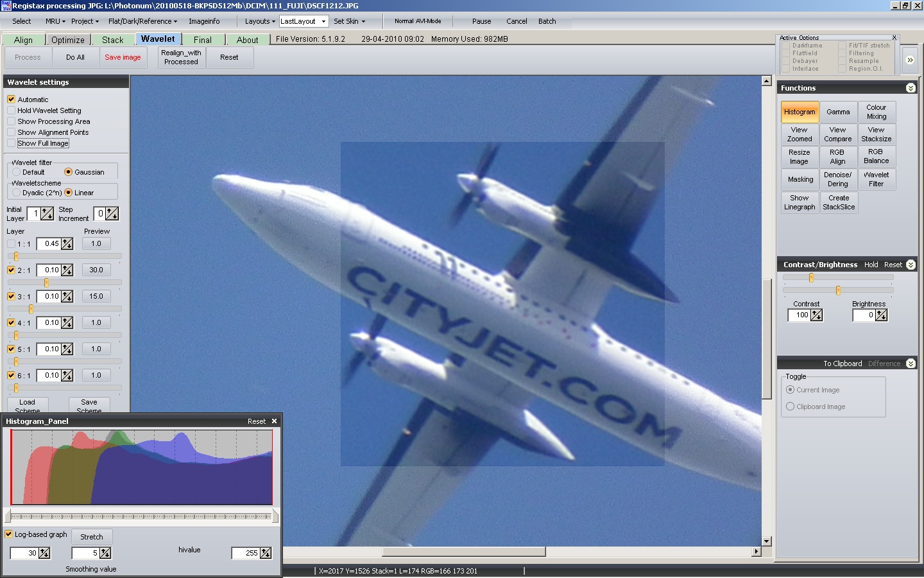The image size is (924, 578).
Task: Click Reset in Histogram_Panel header
Action: pyautogui.click(x=257, y=421)
